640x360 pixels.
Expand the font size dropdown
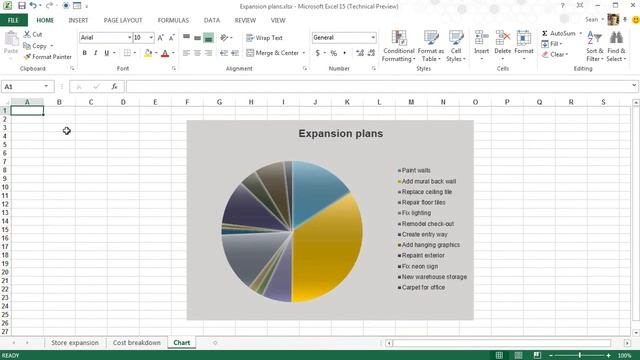pos(151,38)
